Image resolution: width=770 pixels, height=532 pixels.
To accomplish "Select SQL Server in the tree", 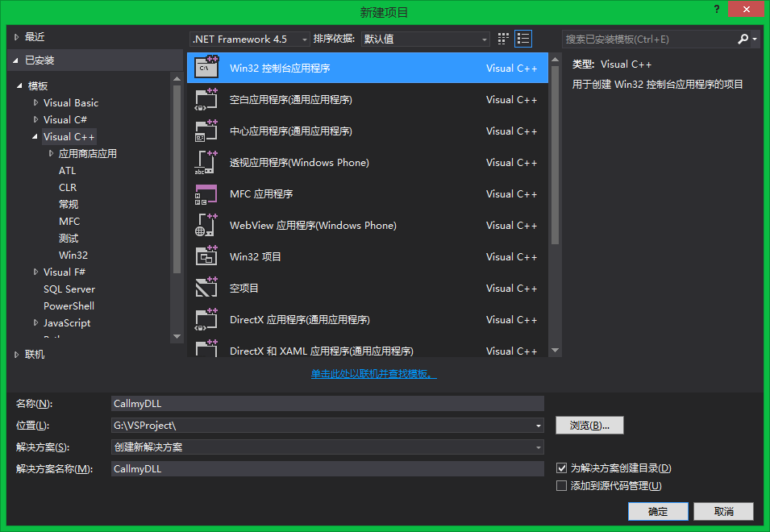I will [x=69, y=289].
